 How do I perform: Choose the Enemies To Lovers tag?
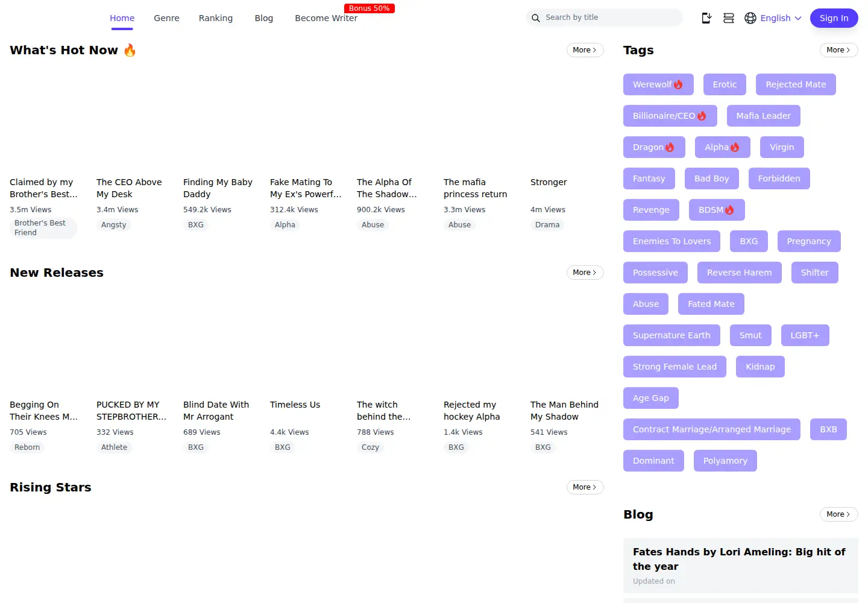671,241
